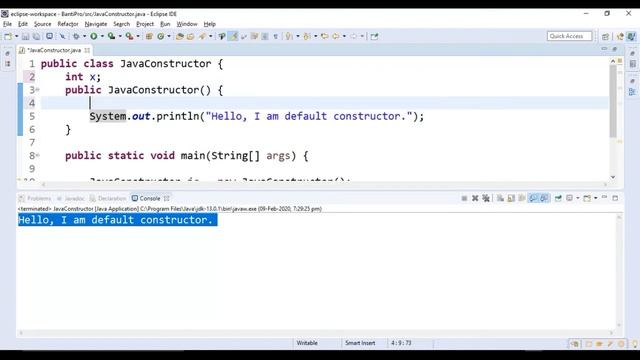This screenshot has width=640, height=360.
Task: Click the Coverage run toolbar icon
Action: [x=111, y=36]
